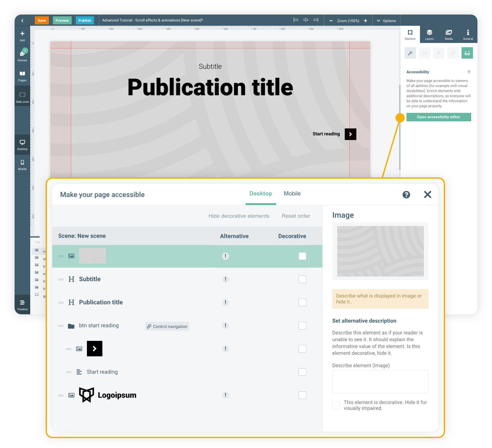
Task: Open the Layers tab icon
Action: click(429, 34)
